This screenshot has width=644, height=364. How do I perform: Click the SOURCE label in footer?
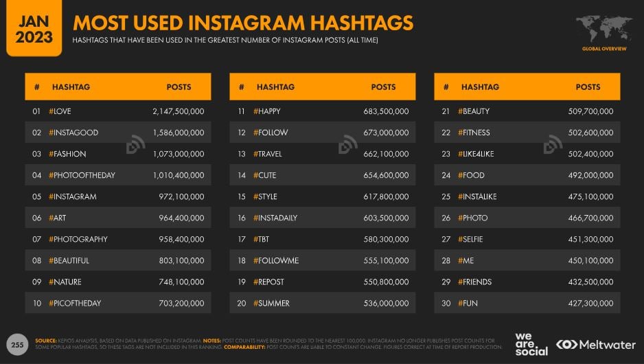[x=46, y=340]
